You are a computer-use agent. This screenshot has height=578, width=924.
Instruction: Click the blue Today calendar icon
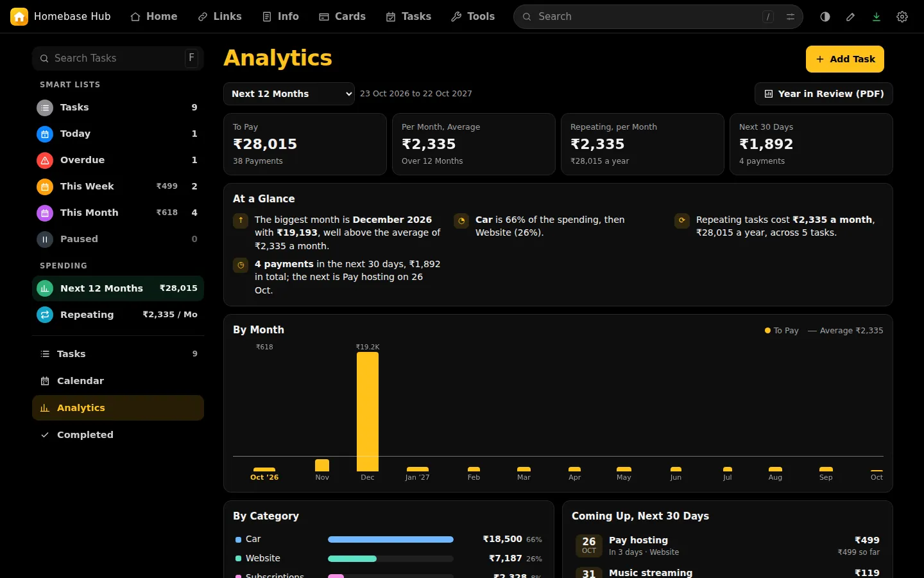point(45,134)
